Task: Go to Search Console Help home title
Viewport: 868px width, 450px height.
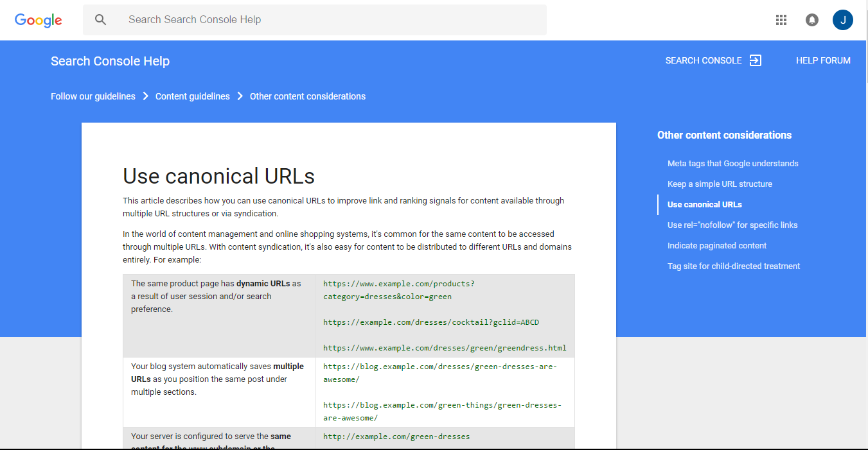Action: tap(110, 61)
